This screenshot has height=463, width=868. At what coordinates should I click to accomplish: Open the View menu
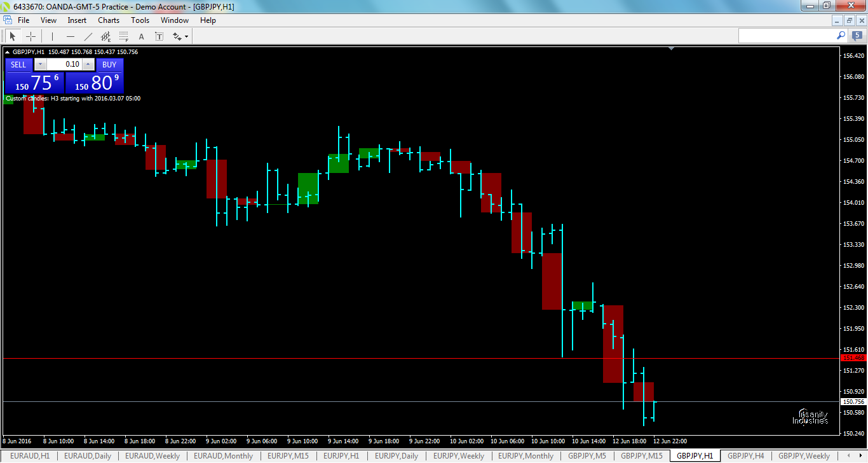(x=48, y=20)
